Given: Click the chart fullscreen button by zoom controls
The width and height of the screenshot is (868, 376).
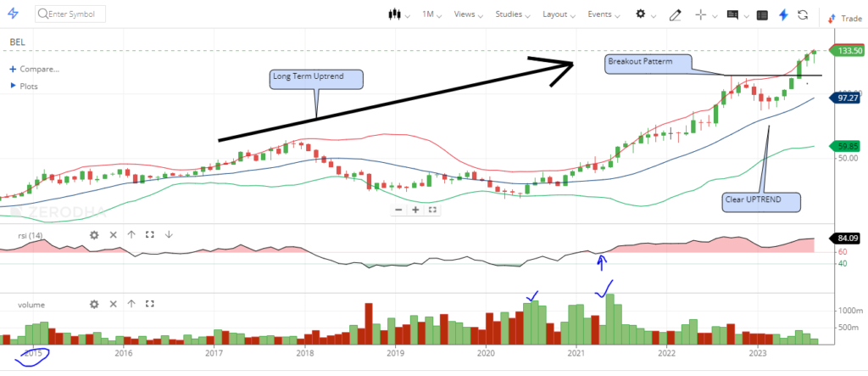Looking at the screenshot, I should [x=433, y=210].
